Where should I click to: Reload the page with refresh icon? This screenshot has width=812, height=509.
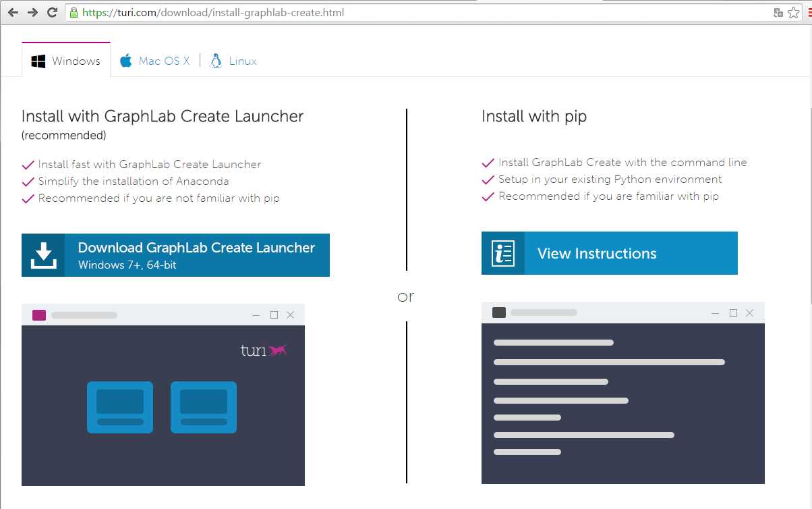[52, 12]
